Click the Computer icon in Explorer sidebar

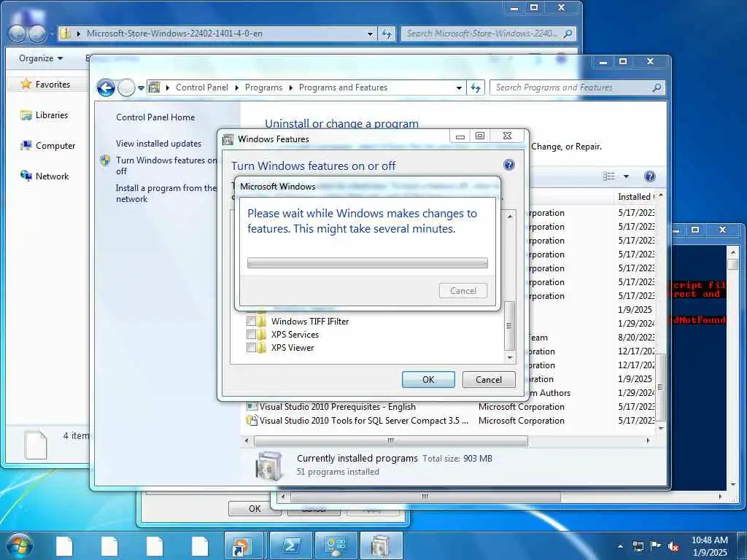tap(26, 146)
